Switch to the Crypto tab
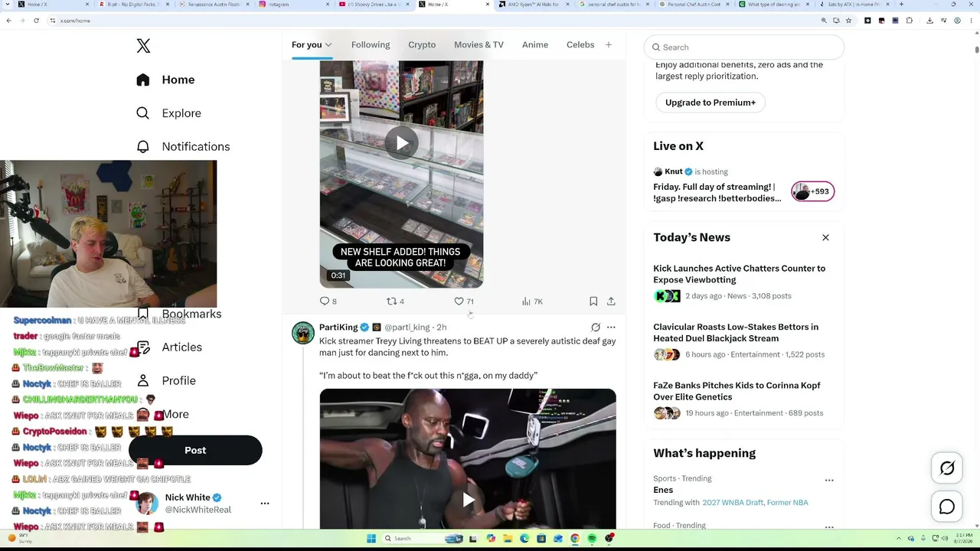 422,44
